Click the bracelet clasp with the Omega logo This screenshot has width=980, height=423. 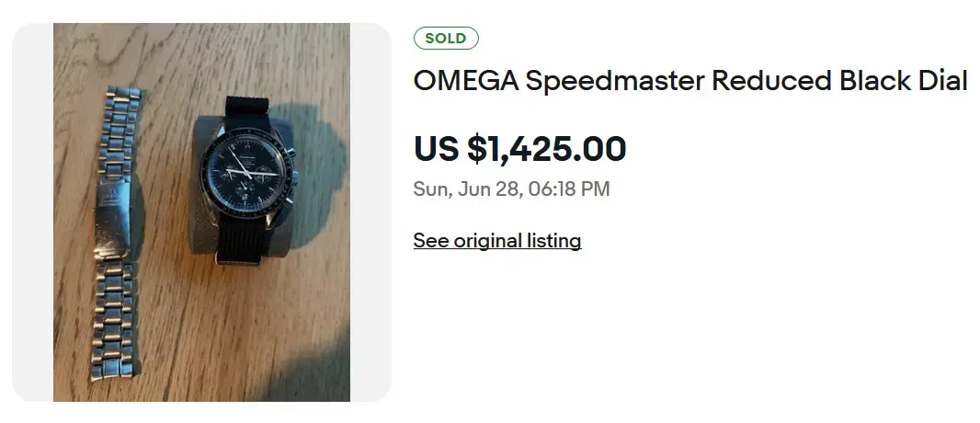(x=112, y=215)
